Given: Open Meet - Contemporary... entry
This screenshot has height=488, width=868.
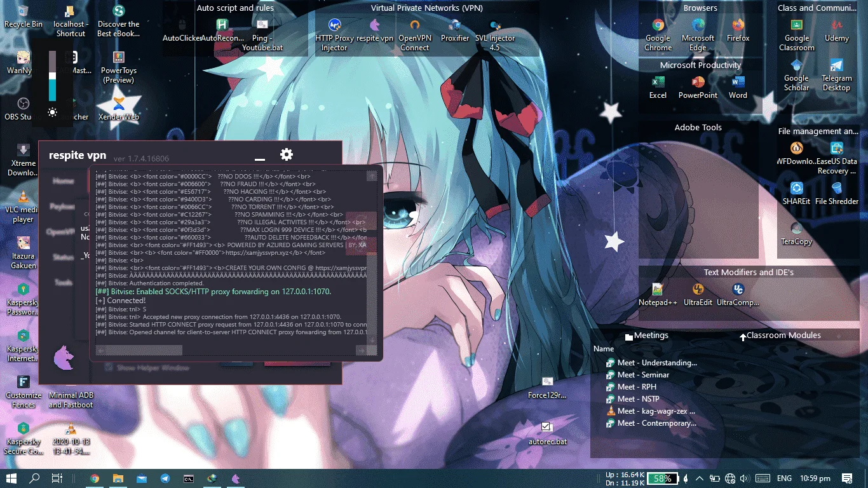Looking at the screenshot, I should [x=651, y=423].
